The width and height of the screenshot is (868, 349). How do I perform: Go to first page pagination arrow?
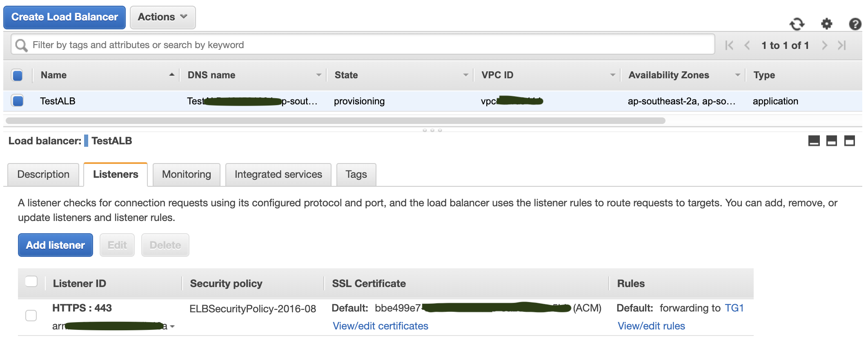[729, 45]
